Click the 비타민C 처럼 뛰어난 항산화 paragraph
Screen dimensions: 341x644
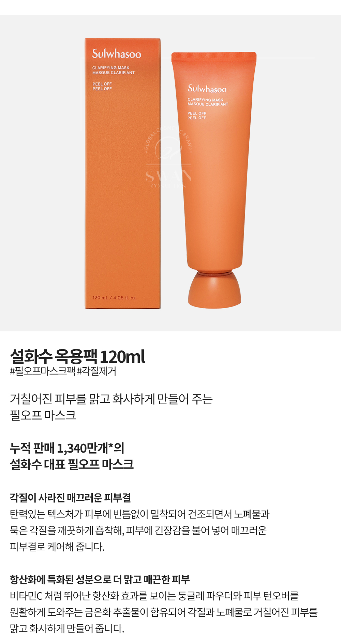164,612
